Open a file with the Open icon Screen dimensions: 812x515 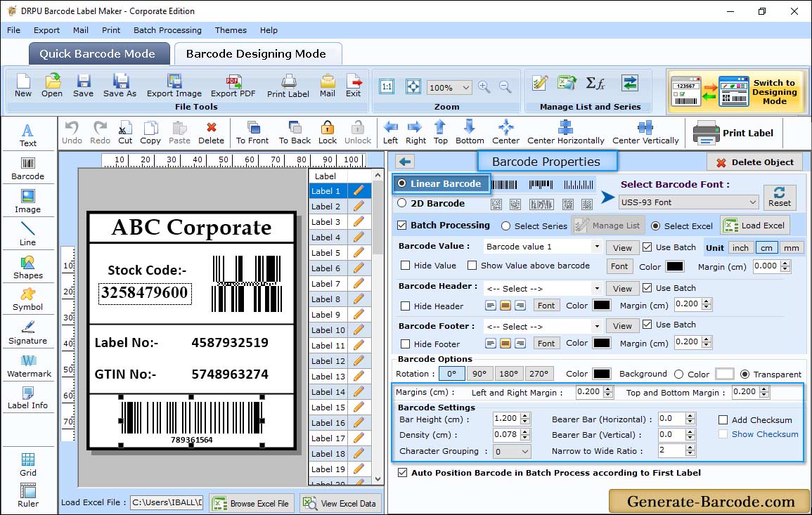[x=52, y=82]
